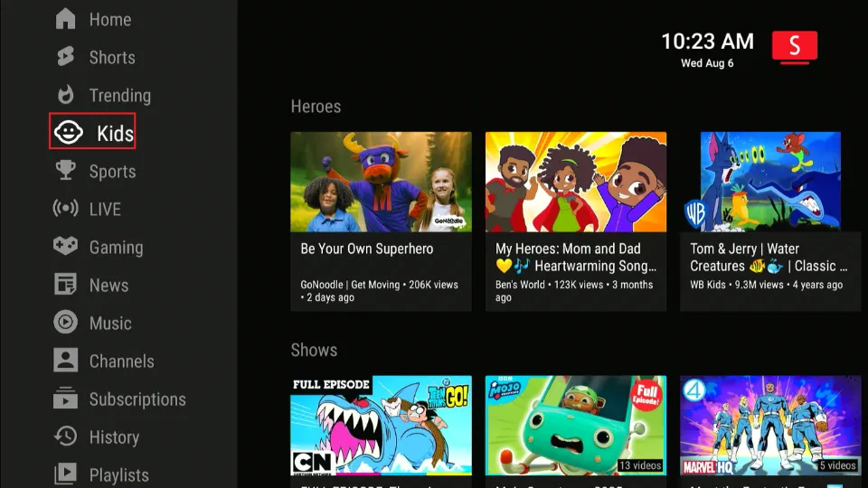The image size is (868, 488).
Task: Switch to LIVE section label
Action: 105,209
